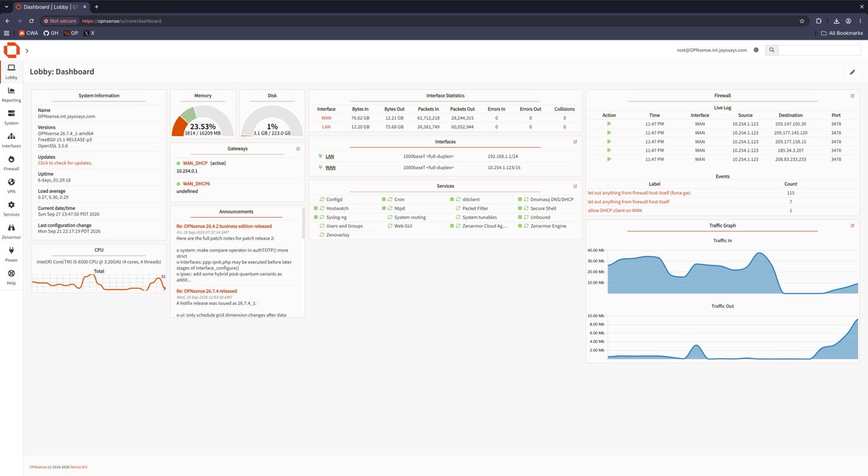Click pass action arrow for destination 208.83.233.233
The image size is (868, 476).
coord(609,158)
